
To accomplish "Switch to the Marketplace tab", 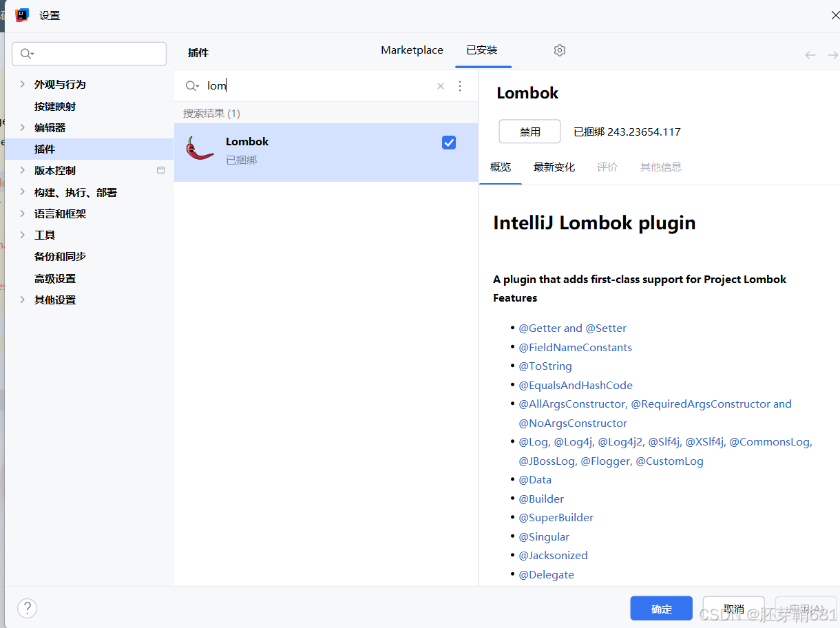I will (x=412, y=50).
